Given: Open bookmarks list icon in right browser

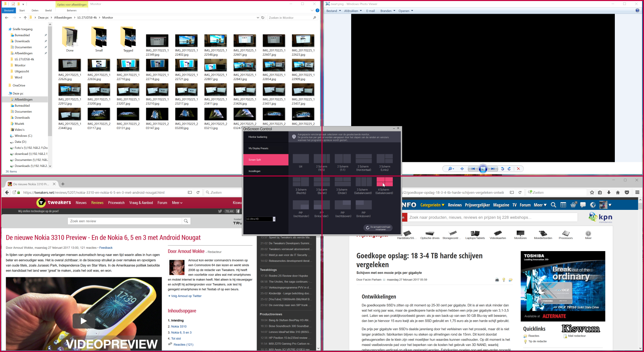Looking at the screenshot, I should (600, 192).
